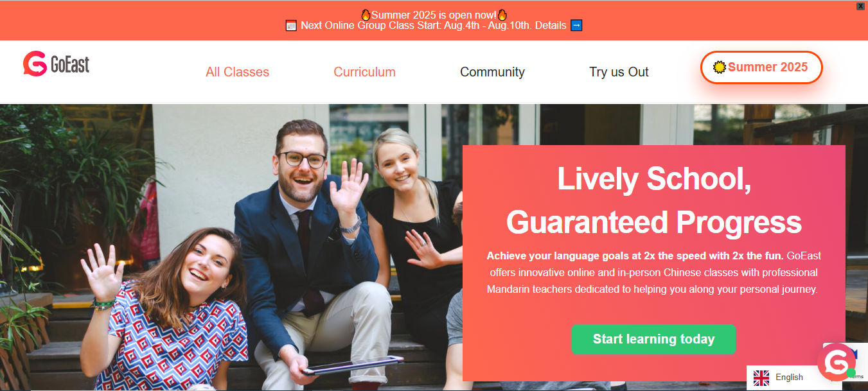The image size is (868, 391).
Task: Expand the All Classes menu
Action: pyautogui.click(x=237, y=72)
